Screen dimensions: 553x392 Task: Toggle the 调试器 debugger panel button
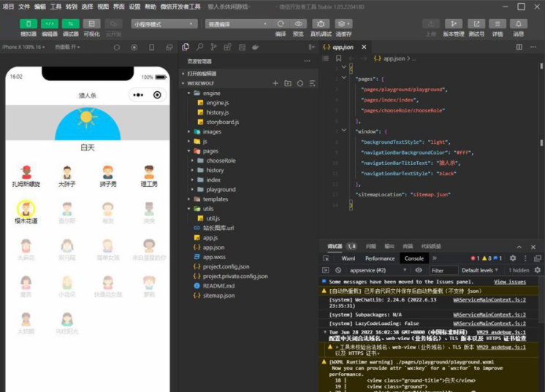click(71, 23)
